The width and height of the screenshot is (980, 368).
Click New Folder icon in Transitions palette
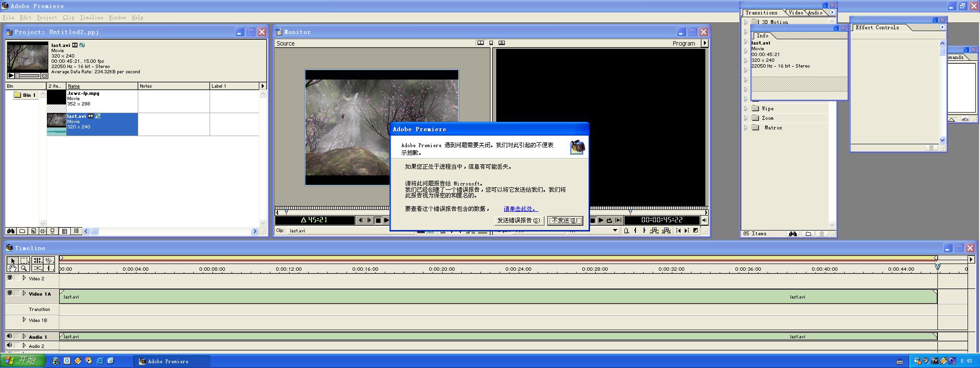coord(808,234)
